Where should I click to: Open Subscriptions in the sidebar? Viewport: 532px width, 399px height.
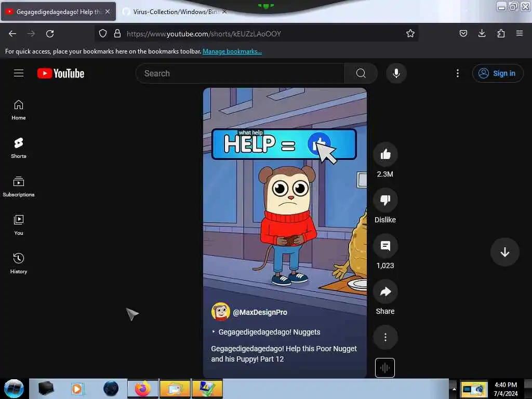(19, 187)
